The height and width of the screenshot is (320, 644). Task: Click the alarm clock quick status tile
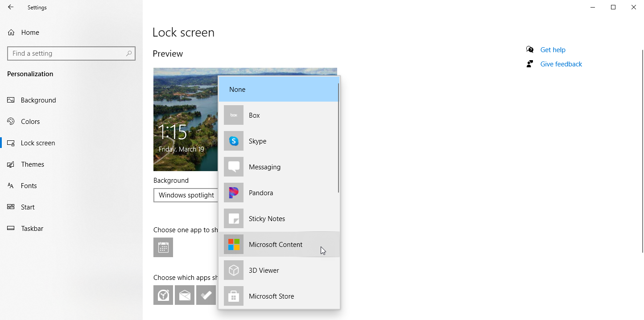(x=163, y=295)
